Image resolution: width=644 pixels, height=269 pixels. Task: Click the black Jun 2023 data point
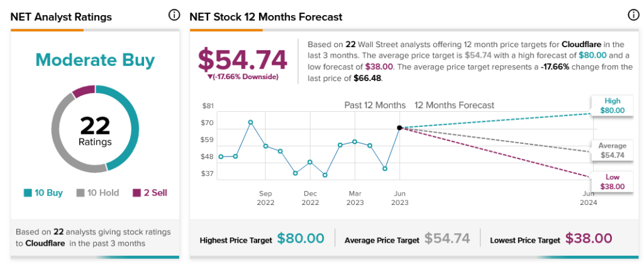(399, 128)
